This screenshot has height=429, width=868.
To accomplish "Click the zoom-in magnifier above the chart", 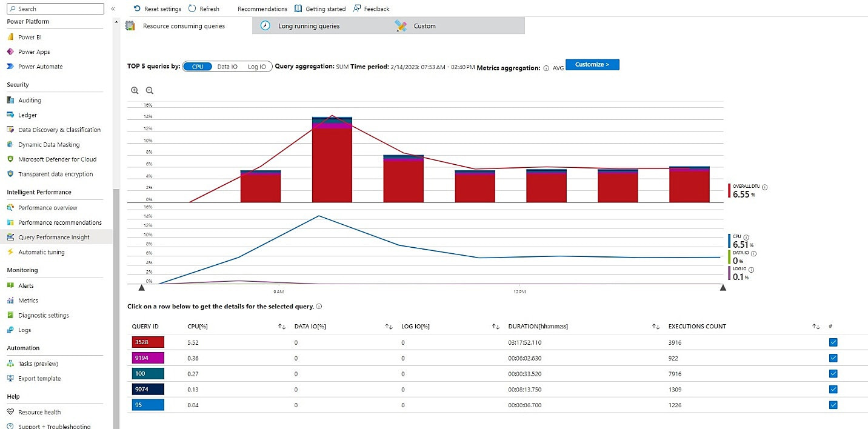I will (x=135, y=90).
